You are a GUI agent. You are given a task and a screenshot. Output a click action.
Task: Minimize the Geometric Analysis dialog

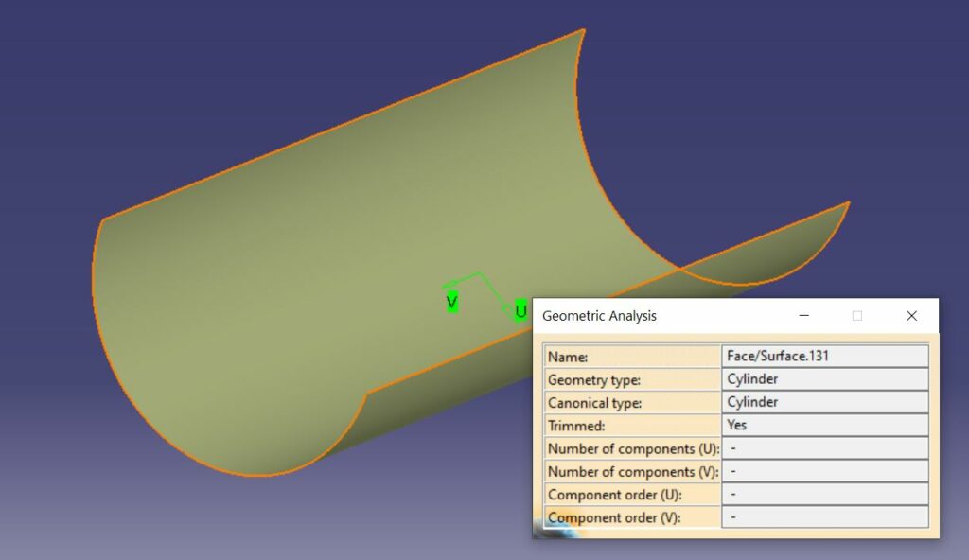(804, 316)
